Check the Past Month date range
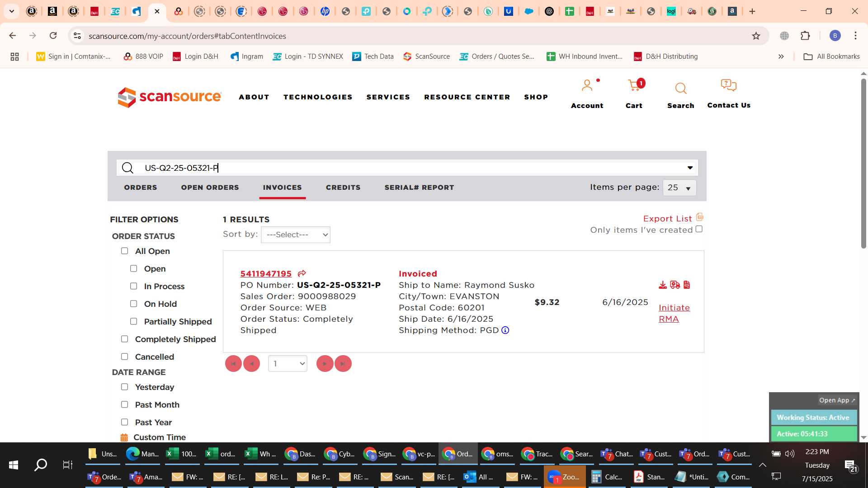868x488 pixels. click(124, 404)
